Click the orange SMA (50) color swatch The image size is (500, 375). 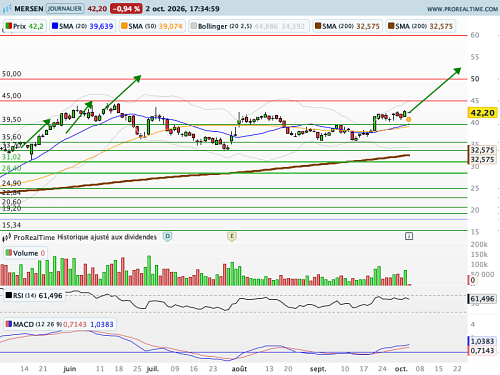pos(124,26)
